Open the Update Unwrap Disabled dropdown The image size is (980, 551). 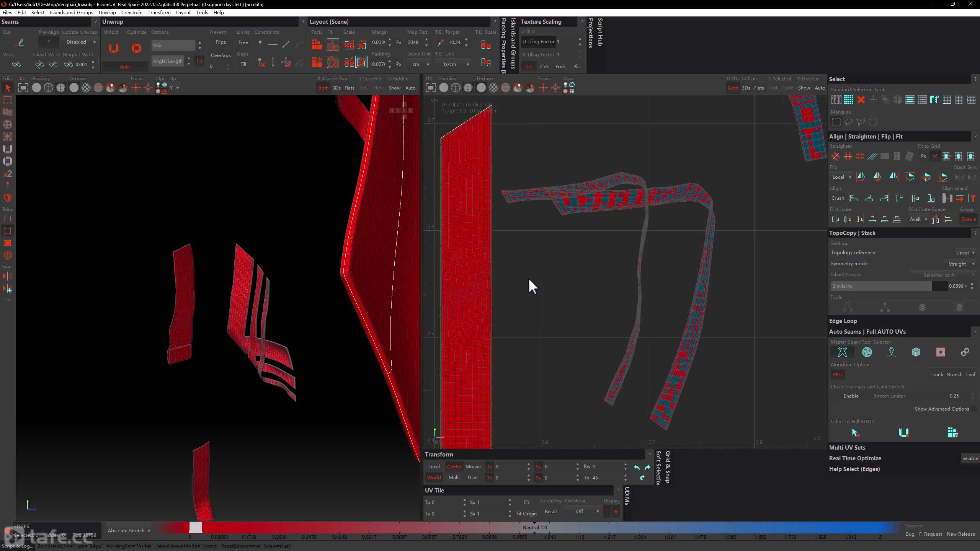point(80,42)
